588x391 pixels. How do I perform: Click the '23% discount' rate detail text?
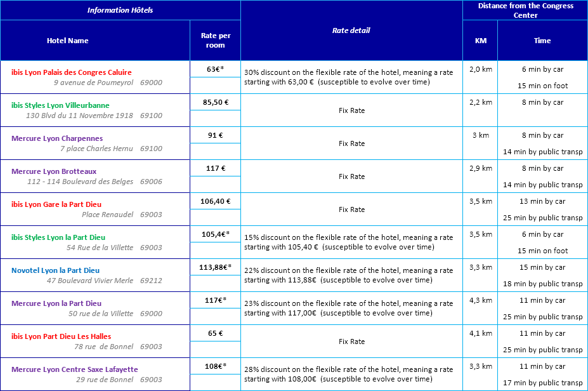coord(348,308)
